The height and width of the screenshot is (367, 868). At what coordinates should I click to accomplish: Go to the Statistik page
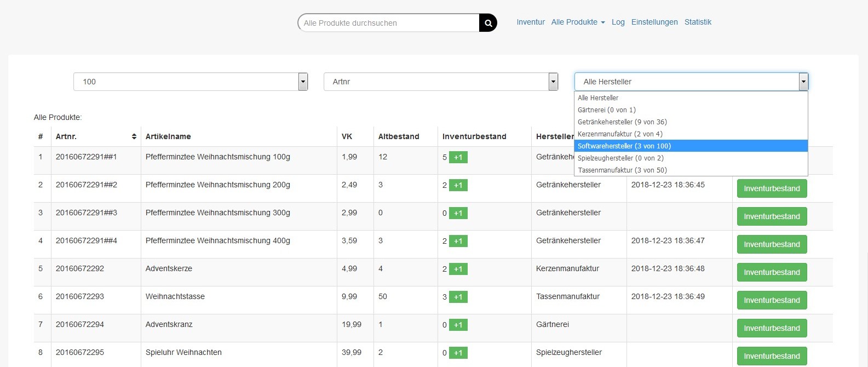698,22
